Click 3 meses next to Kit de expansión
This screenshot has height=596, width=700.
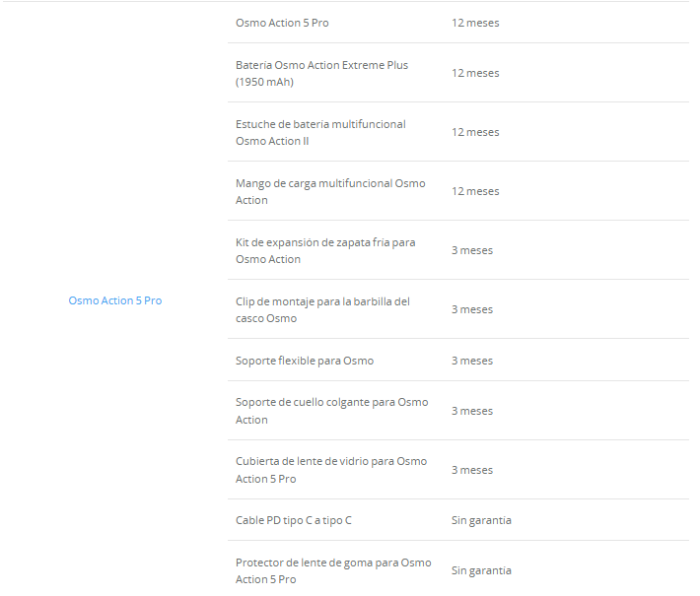click(x=472, y=250)
